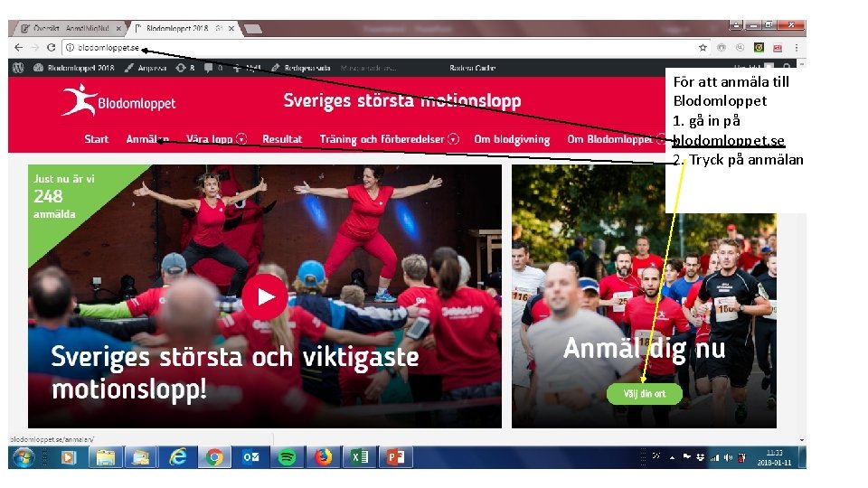Open the Våra lopp menu item
Screen dimensions: 868x488
(209, 139)
